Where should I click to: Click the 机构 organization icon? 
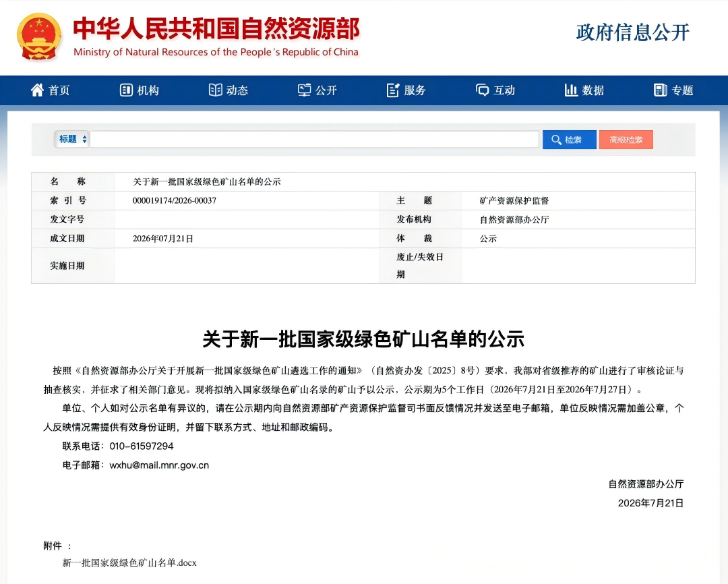tap(126, 90)
